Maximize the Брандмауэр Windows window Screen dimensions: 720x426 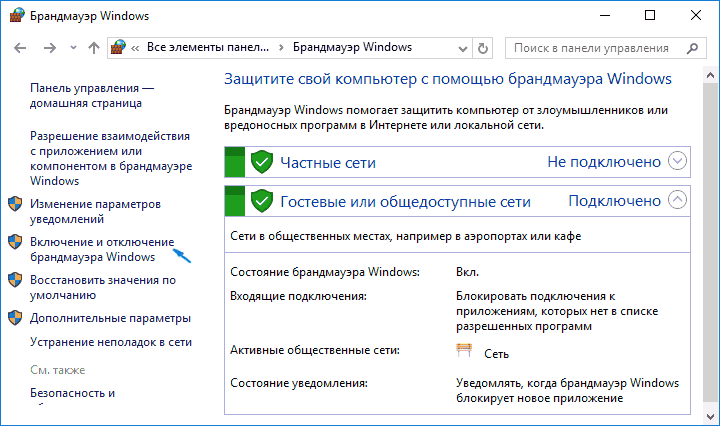coord(650,16)
